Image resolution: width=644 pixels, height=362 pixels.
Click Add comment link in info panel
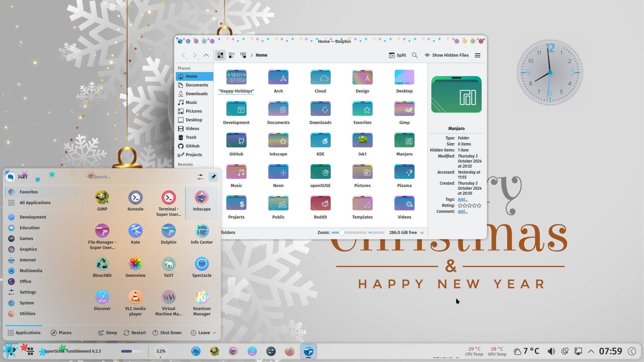tap(463, 212)
